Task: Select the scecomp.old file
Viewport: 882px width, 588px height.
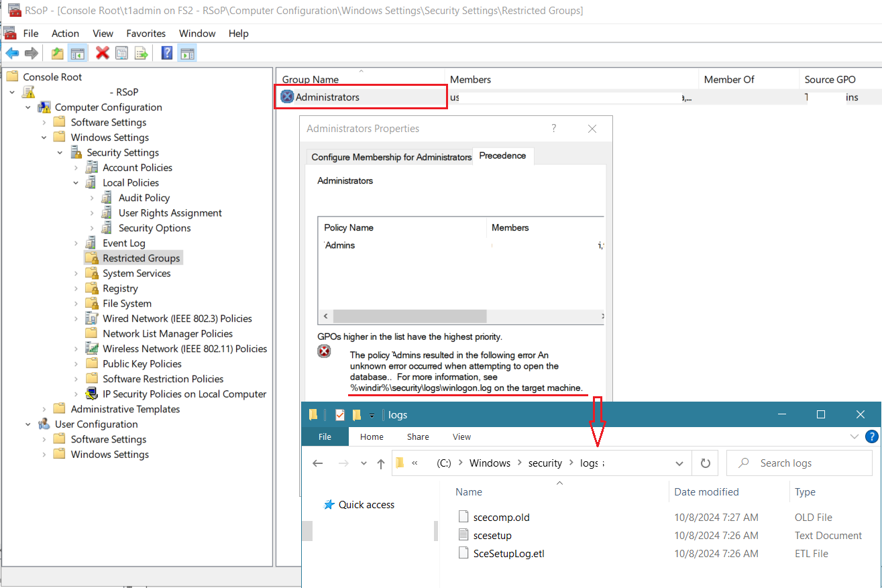Action: [502, 518]
